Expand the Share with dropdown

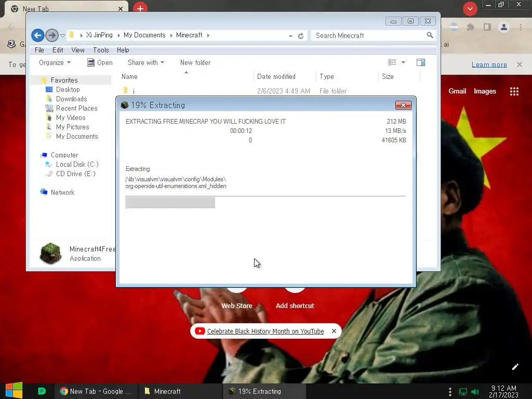click(x=146, y=62)
